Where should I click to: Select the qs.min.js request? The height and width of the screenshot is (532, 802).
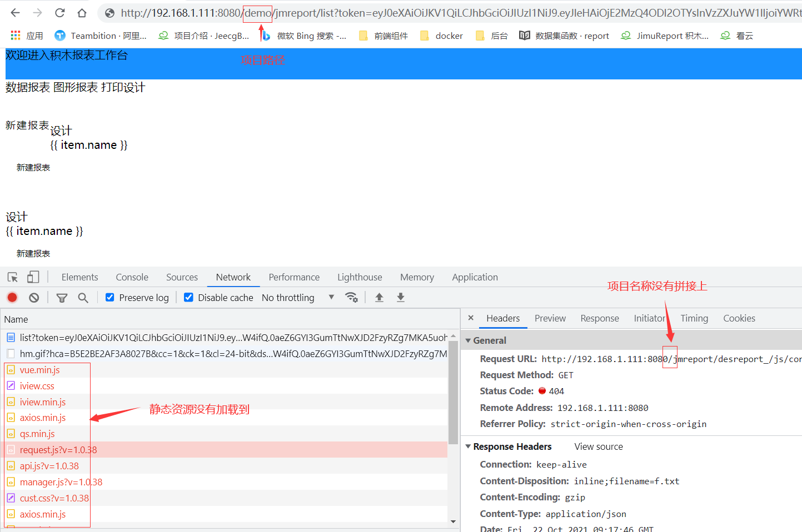37,434
